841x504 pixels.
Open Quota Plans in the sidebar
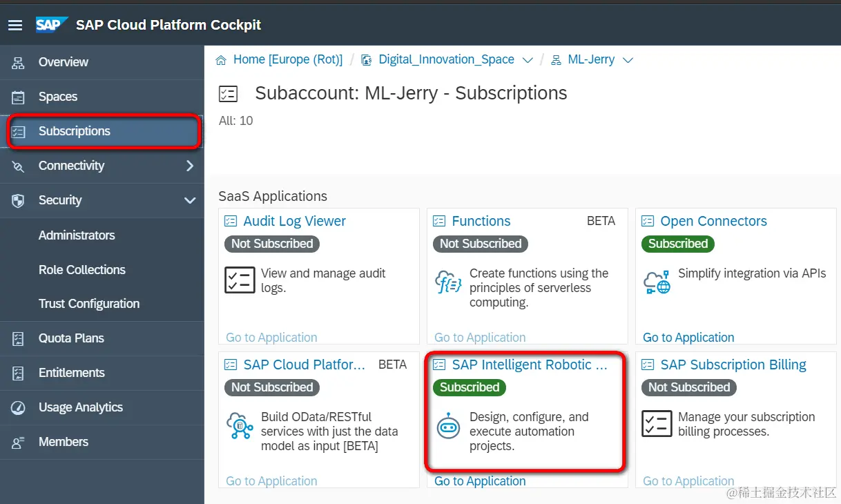click(x=102, y=339)
